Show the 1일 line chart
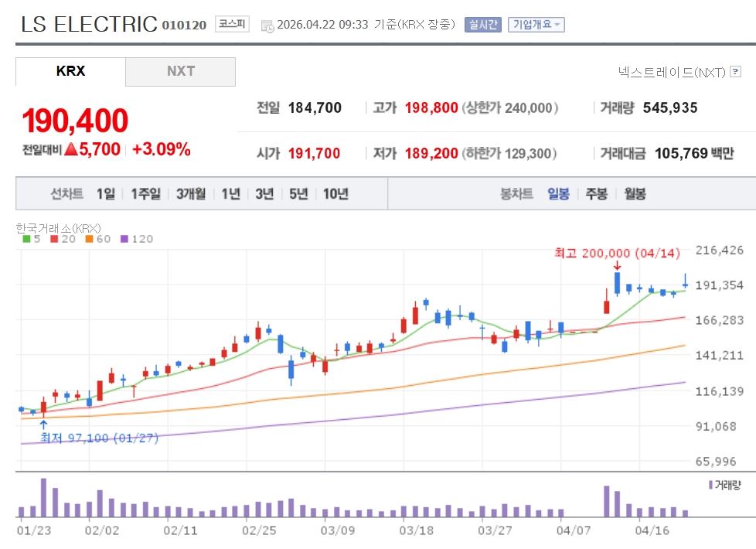 (106, 194)
